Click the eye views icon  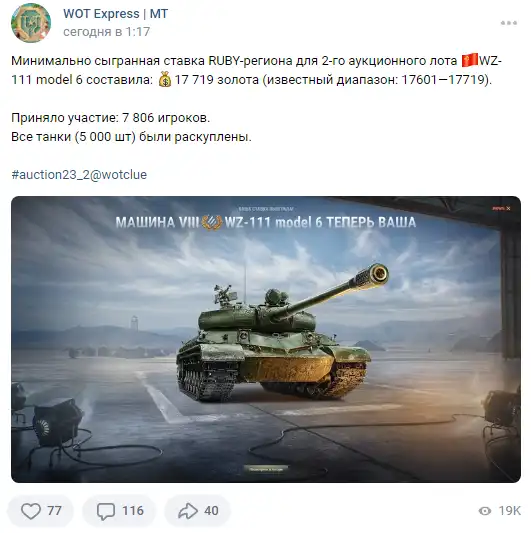tap(485, 511)
